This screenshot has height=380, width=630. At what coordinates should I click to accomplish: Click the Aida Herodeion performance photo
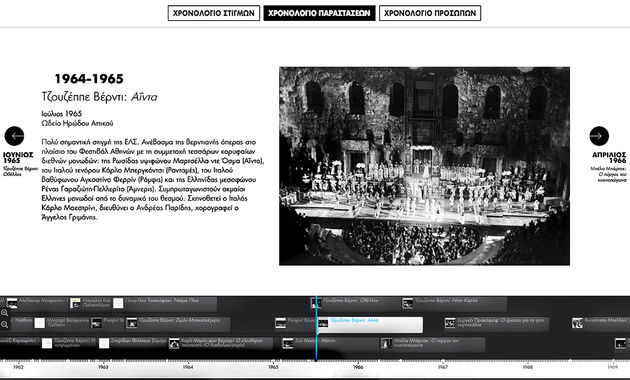click(424, 166)
